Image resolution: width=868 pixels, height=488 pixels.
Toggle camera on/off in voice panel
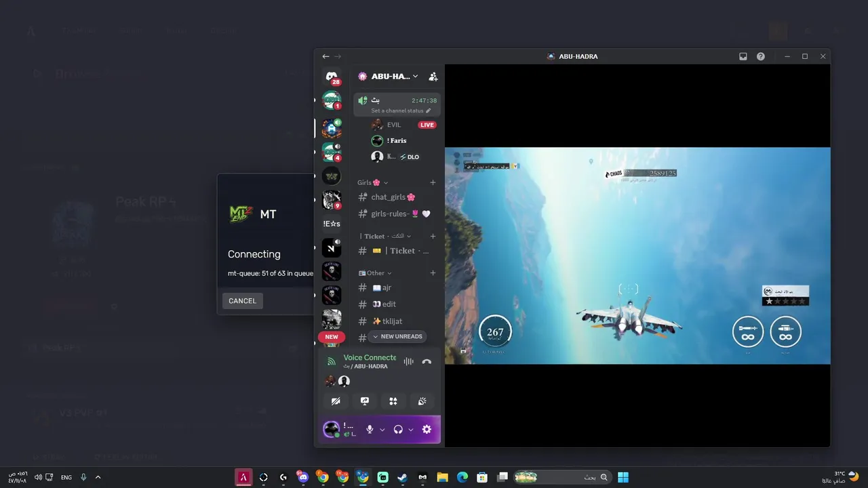(x=336, y=401)
